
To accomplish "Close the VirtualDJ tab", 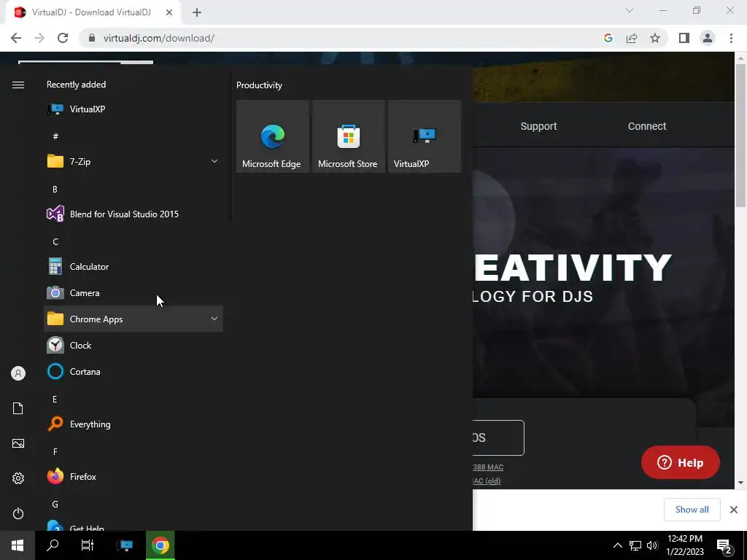I will click(169, 12).
